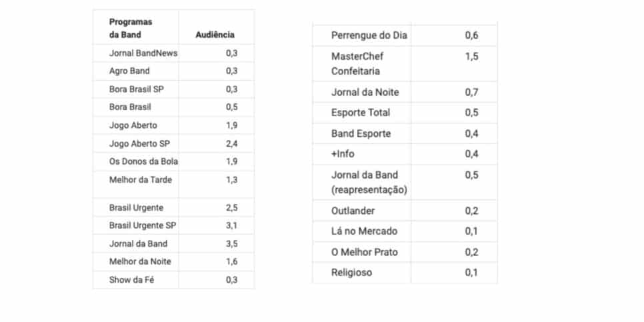Click the Agro Band row label

point(129,71)
